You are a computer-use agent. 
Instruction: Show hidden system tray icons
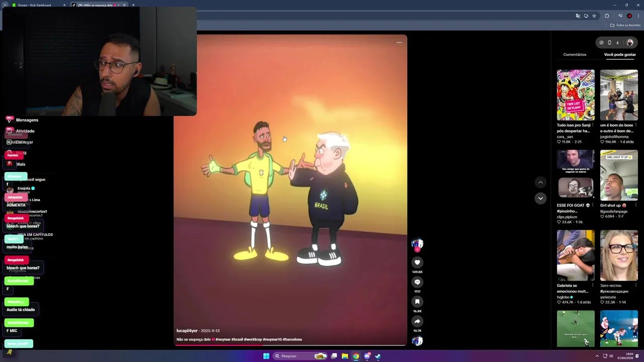(597, 356)
